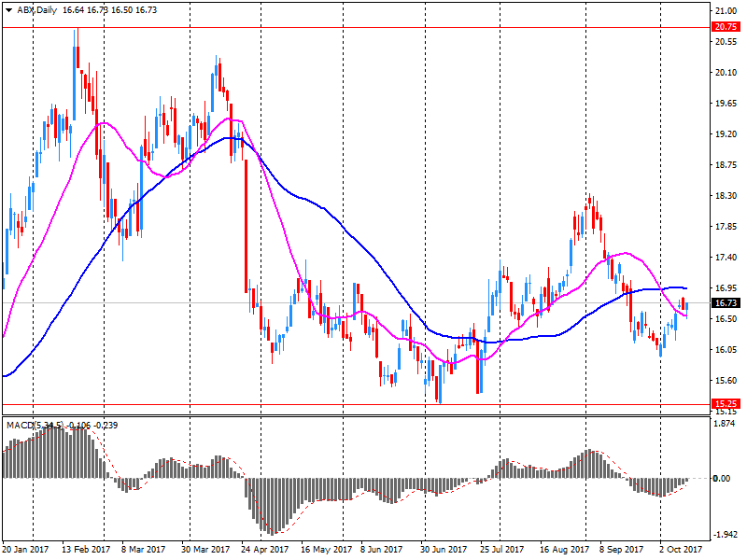Click the 17.85 price axis label
747x560 pixels.
(x=726, y=226)
